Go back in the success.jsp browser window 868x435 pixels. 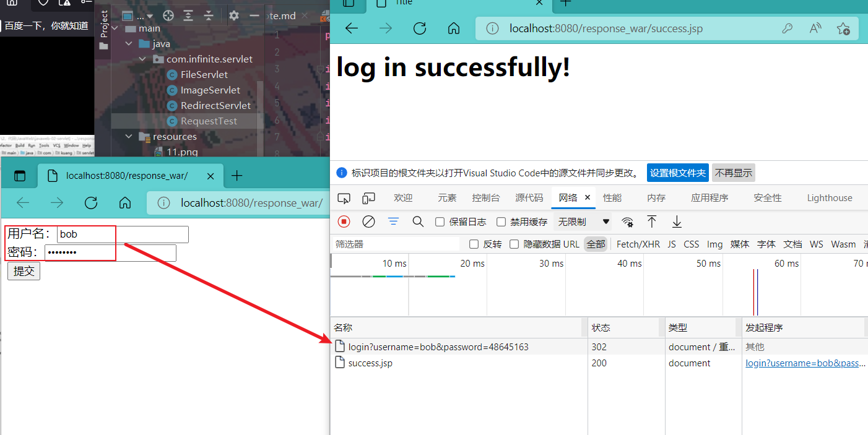point(352,28)
